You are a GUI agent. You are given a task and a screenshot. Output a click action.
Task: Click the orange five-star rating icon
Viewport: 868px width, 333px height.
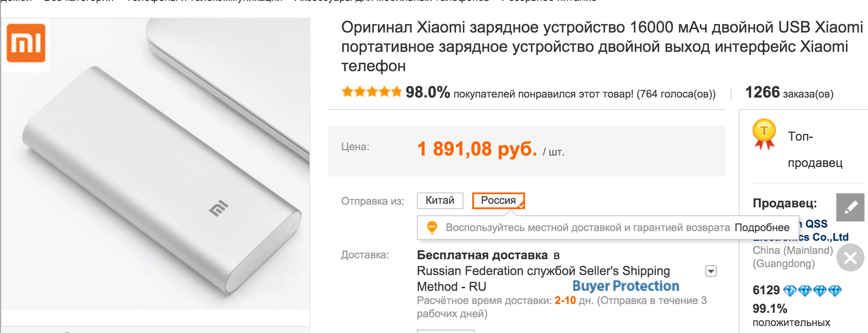[371, 92]
